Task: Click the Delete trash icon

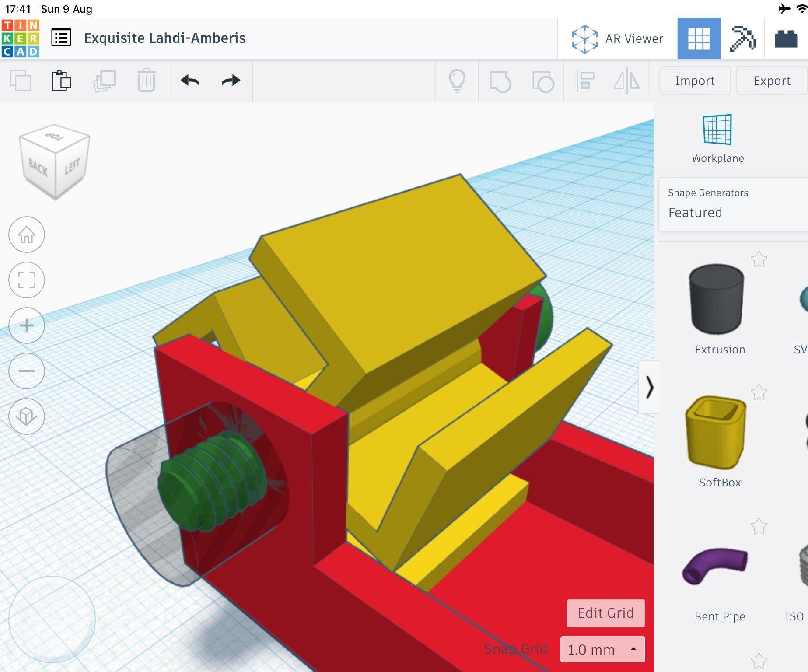Action: (147, 80)
